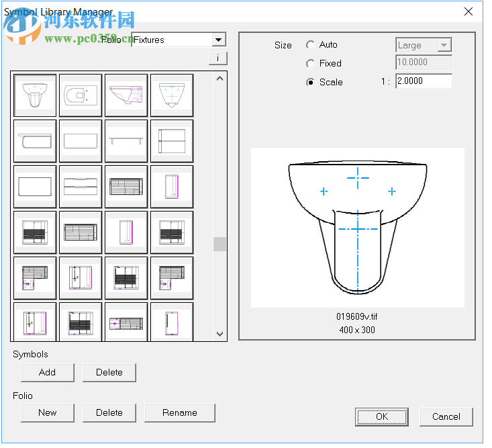The width and height of the screenshot is (492, 448).
Task: Click the symbol list scrollbar thumb
Action: click(x=219, y=244)
